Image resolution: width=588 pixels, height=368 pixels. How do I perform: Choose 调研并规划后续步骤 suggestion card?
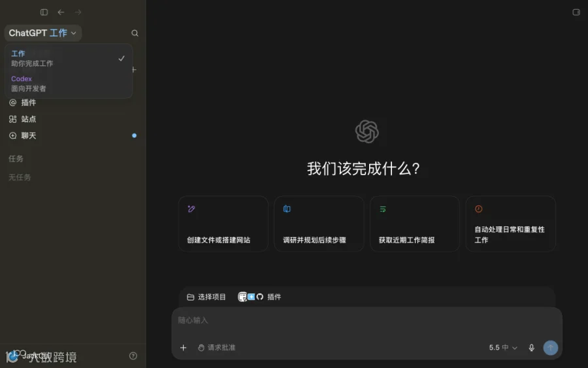(x=319, y=224)
